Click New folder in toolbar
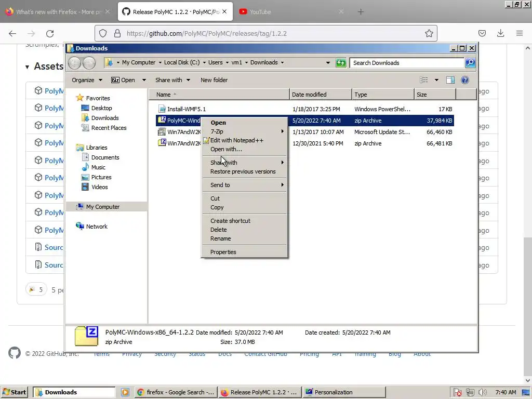The width and height of the screenshot is (532, 399). (x=214, y=80)
